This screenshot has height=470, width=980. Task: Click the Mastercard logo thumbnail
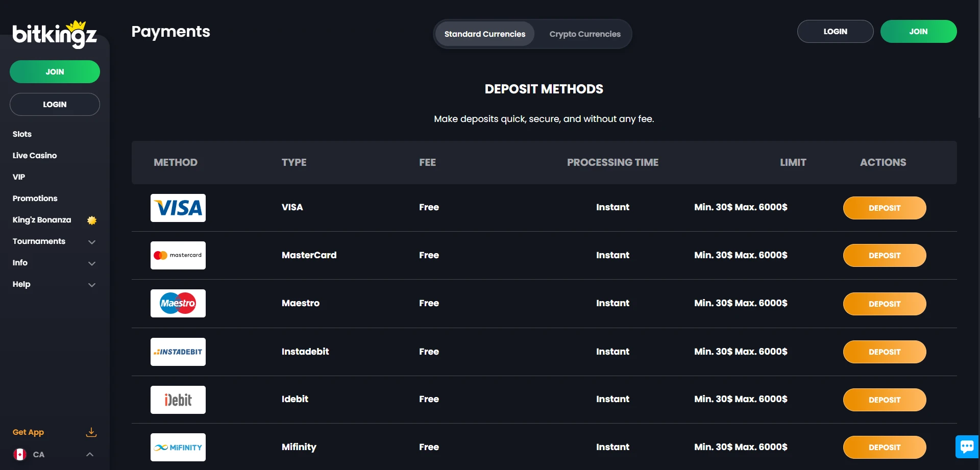click(x=178, y=255)
